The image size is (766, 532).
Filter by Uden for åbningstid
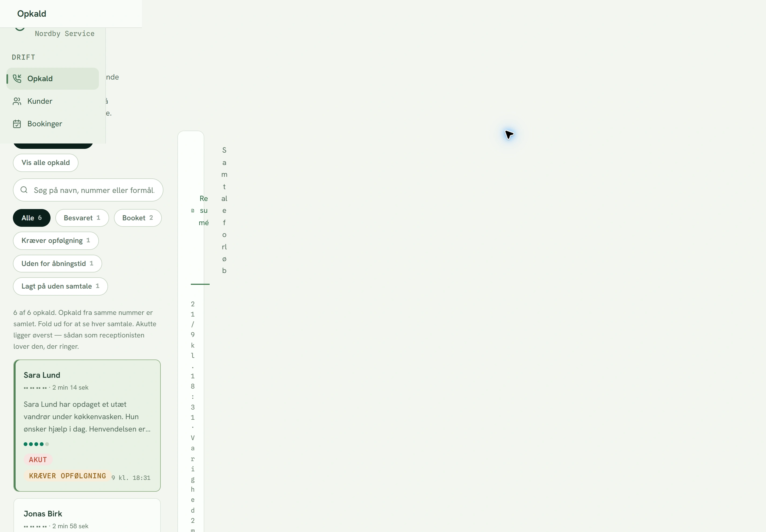(57, 264)
